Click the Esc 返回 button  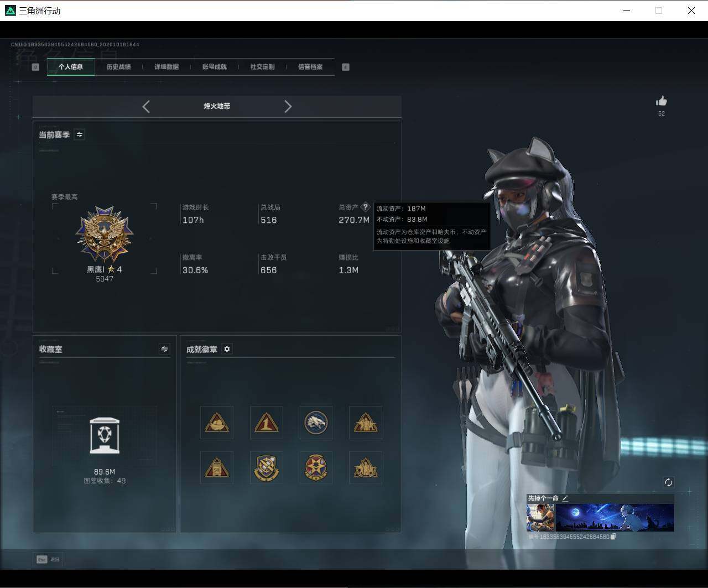[48, 559]
